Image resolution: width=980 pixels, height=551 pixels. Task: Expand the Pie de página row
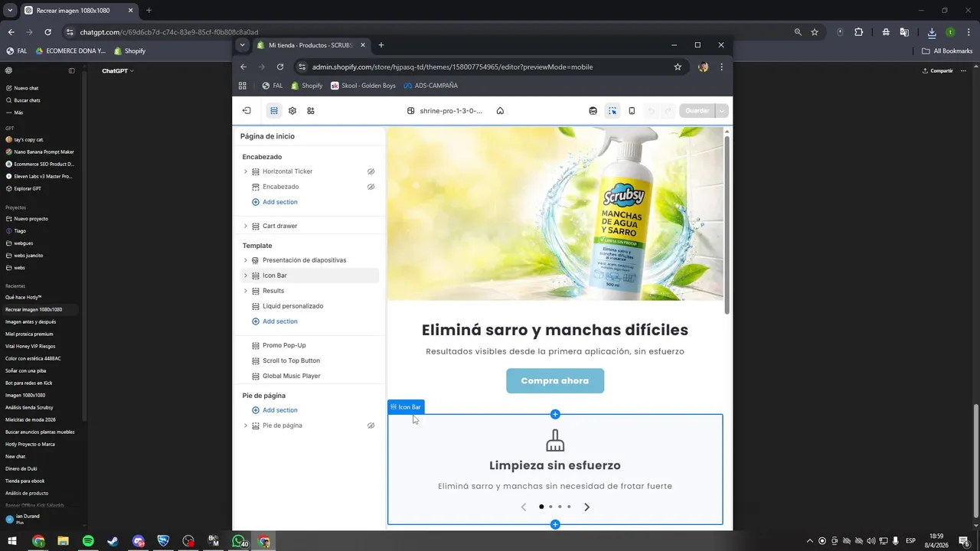tap(246, 425)
